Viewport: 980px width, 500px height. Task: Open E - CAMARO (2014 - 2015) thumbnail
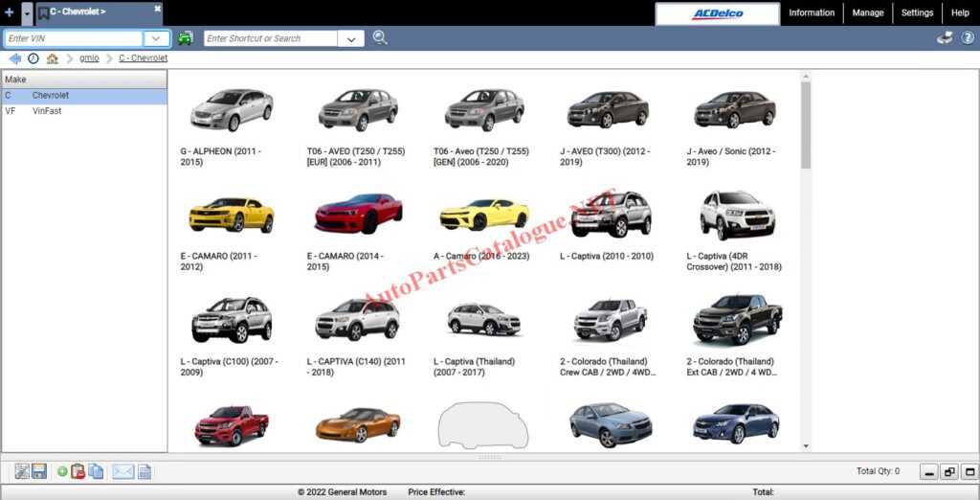point(358,214)
